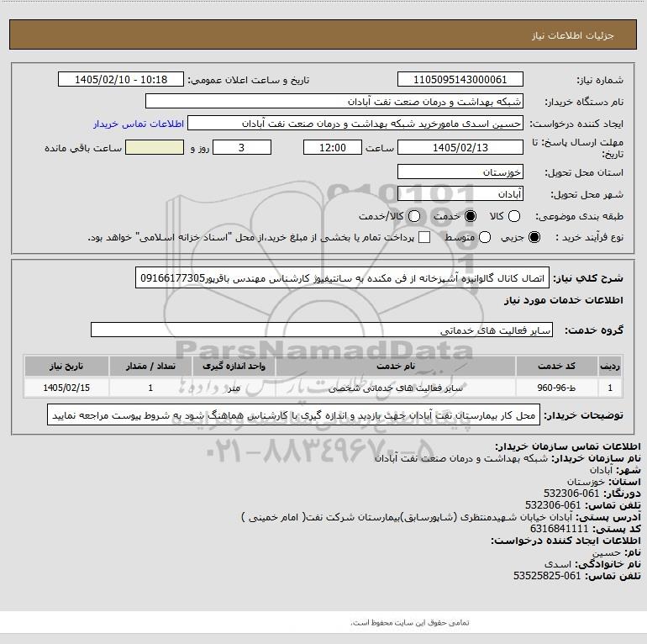Click the شرح کلی نیاز description field
The width and height of the screenshot is (647, 644).
(x=343, y=277)
